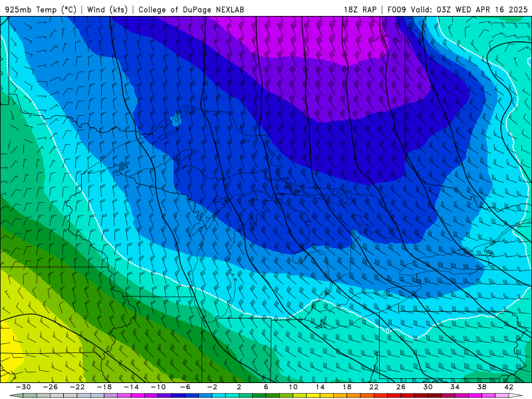Click the '-18' color scale label
The image size is (532, 399).
pyautogui.click(x=104, y=387)
